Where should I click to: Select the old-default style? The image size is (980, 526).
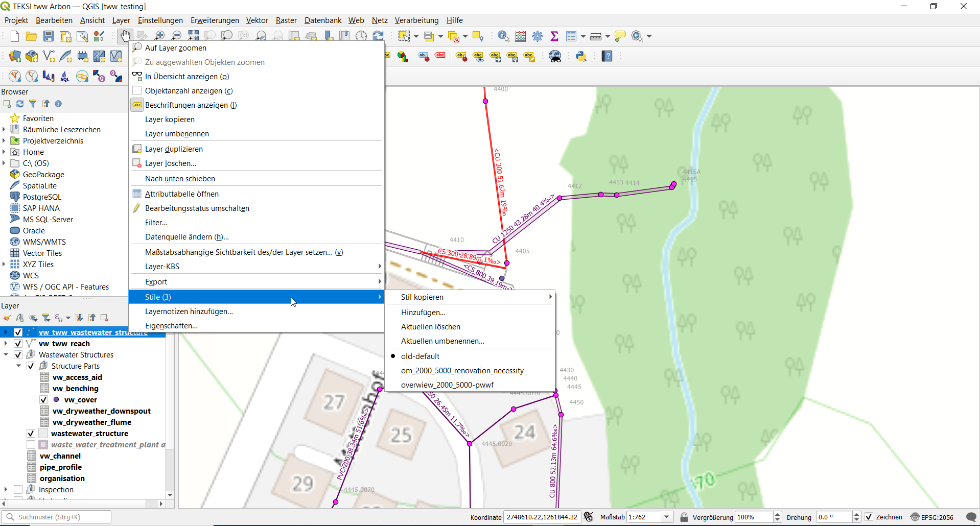420,356
